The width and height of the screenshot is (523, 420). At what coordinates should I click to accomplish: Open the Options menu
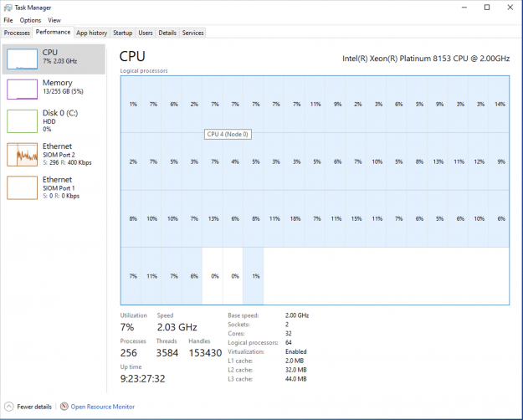(30, 20)
